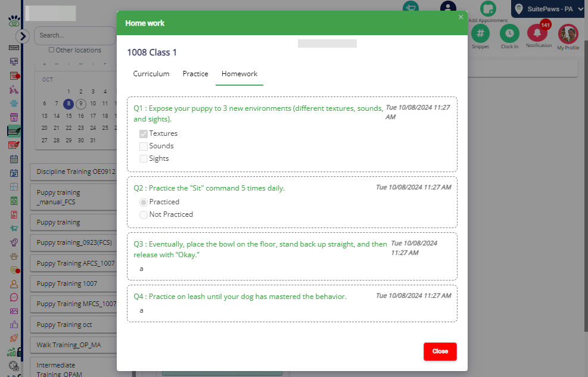Open Puppy Training AFCS_1007 class

[73, 263]
